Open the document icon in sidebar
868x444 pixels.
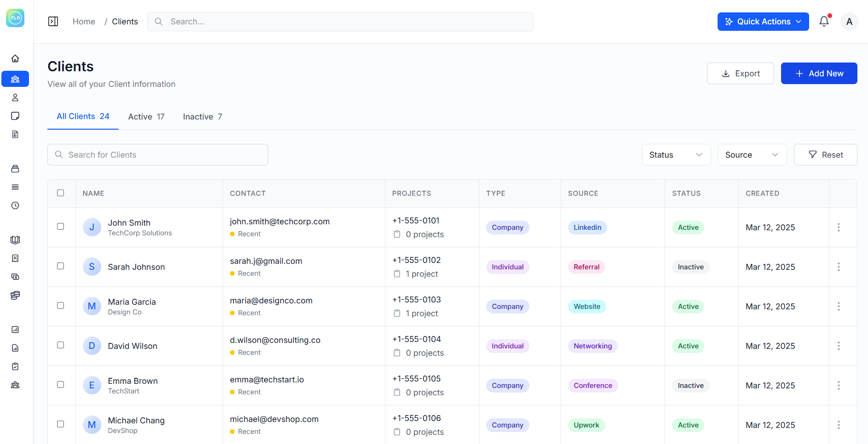click(15, 134)
